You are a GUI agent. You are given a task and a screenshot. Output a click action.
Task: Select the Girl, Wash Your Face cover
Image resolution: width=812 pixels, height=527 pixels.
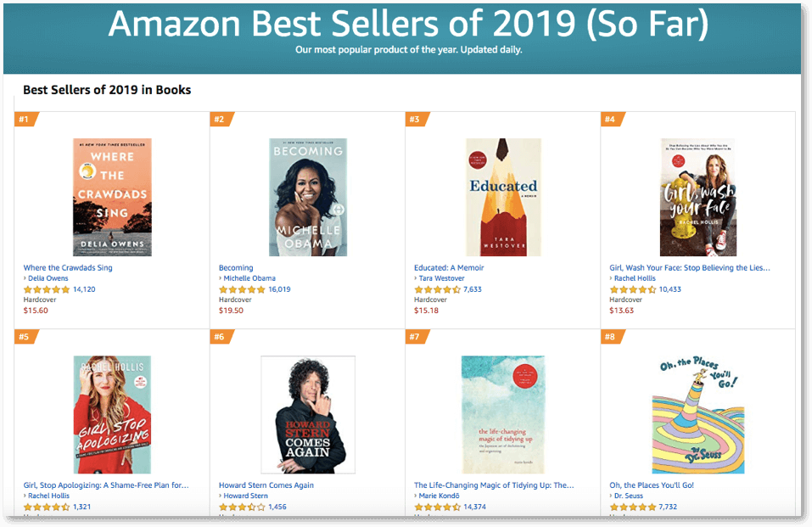(x=698, y=197)
